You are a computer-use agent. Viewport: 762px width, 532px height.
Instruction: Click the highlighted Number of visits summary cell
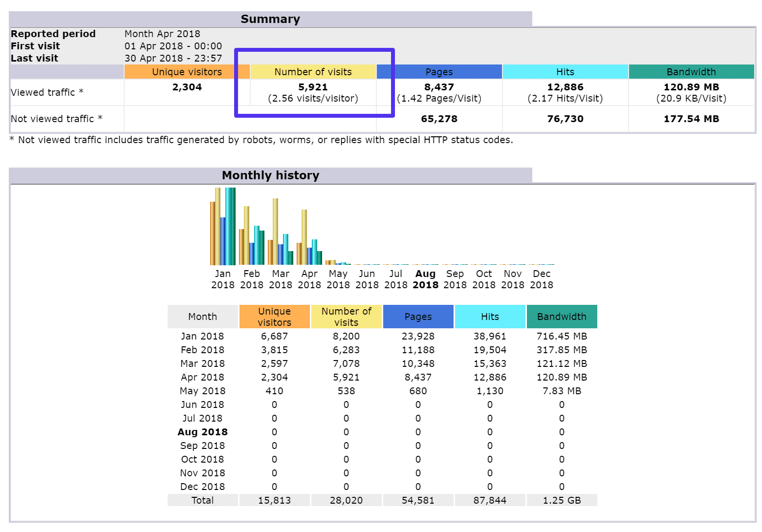tap(313, 92)
